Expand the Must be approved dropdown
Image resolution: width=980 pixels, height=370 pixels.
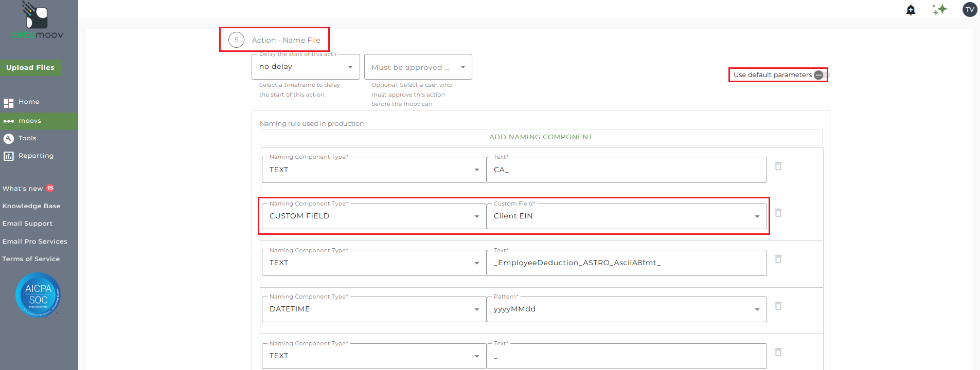point(418,67)
